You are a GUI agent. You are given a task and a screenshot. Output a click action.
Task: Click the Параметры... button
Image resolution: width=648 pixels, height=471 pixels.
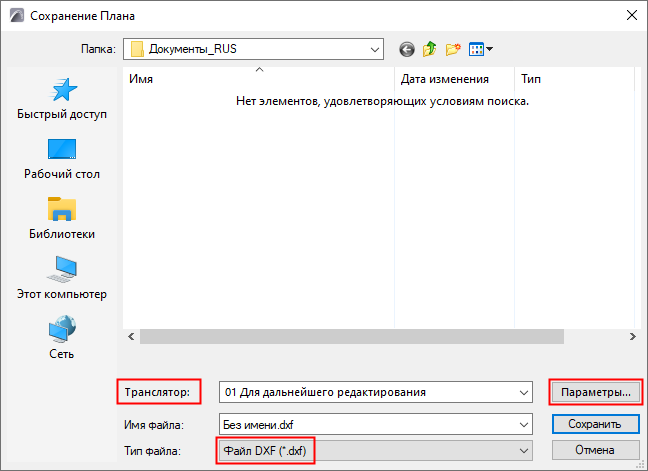click(x=596, y=392)
